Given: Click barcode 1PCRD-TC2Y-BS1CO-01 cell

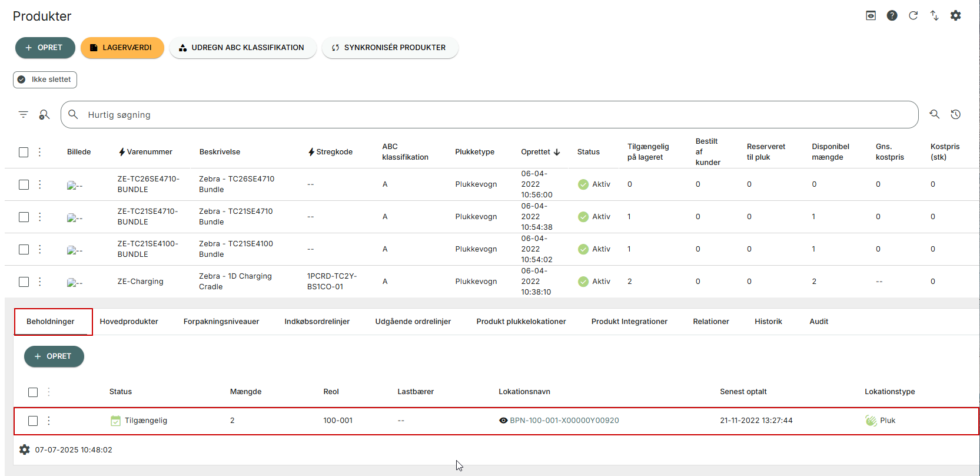Looking at the screenshot, I should 332,282.
